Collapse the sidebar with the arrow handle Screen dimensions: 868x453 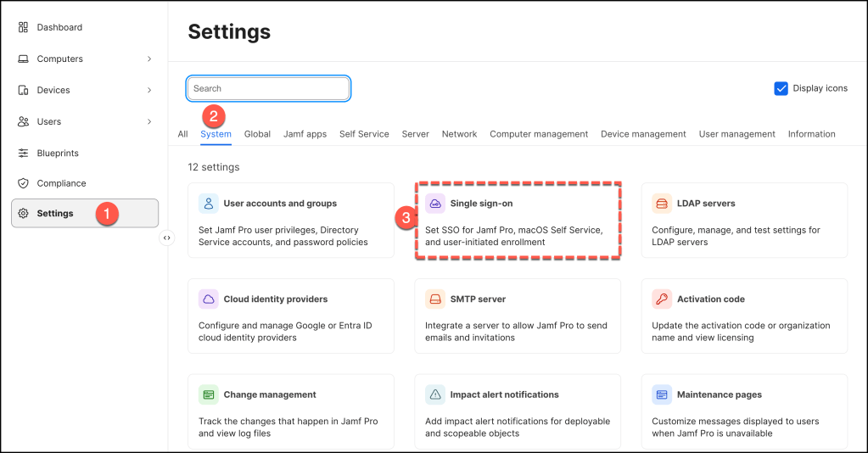167,238
